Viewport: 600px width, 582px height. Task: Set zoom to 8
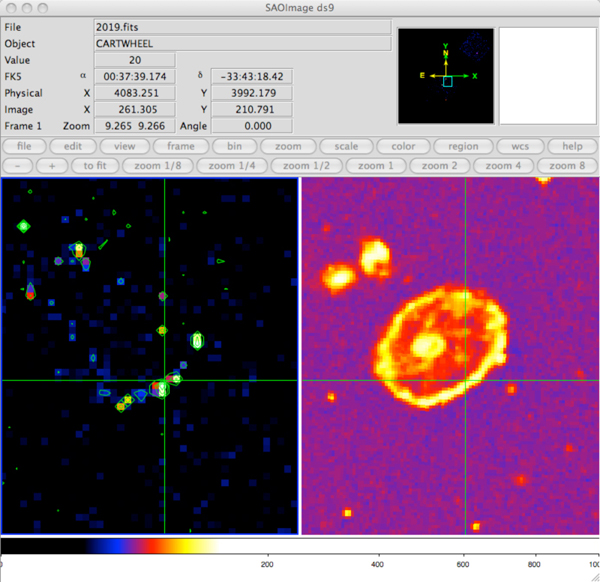pyautogui.click(x=567, y=166)
